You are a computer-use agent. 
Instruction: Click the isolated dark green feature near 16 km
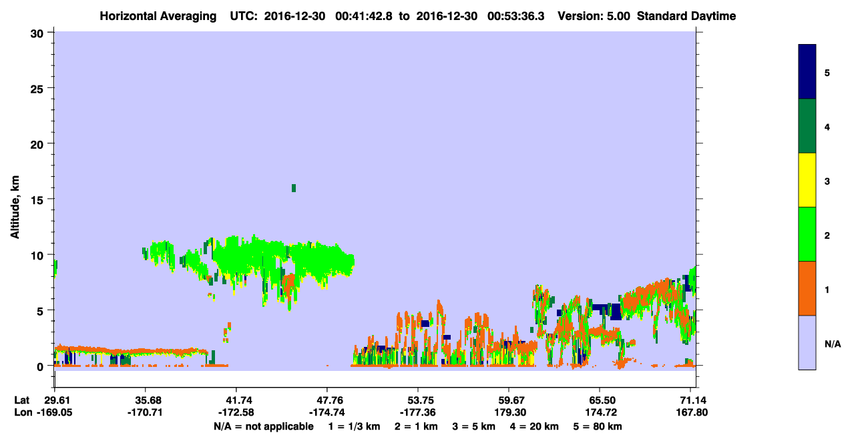click(293, 188)
